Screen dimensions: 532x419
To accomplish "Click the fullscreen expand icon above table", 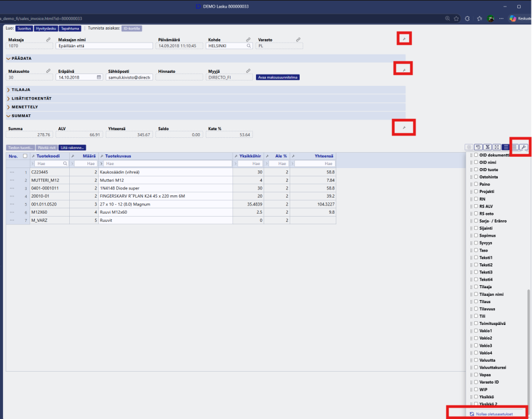I will (x=497, y=147).
